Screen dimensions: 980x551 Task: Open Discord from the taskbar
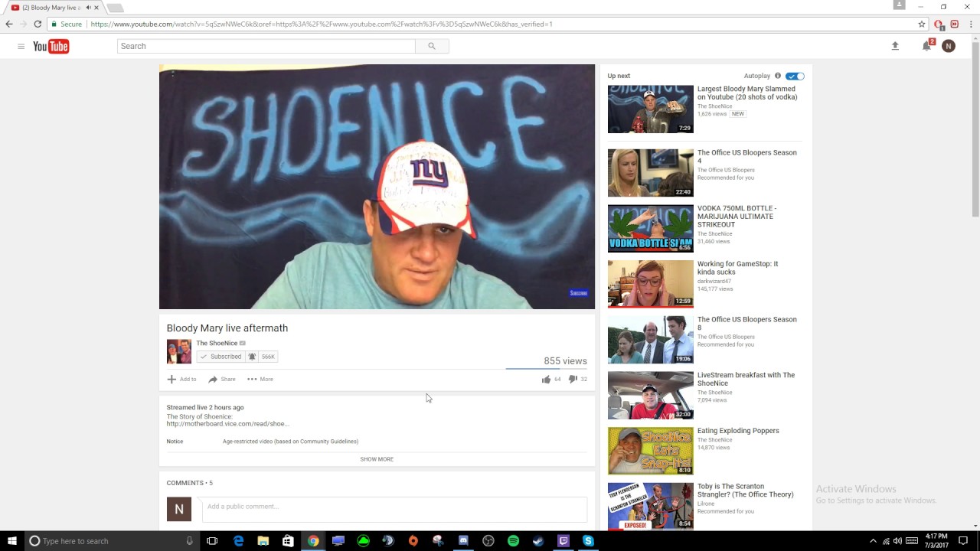point(463,541)
